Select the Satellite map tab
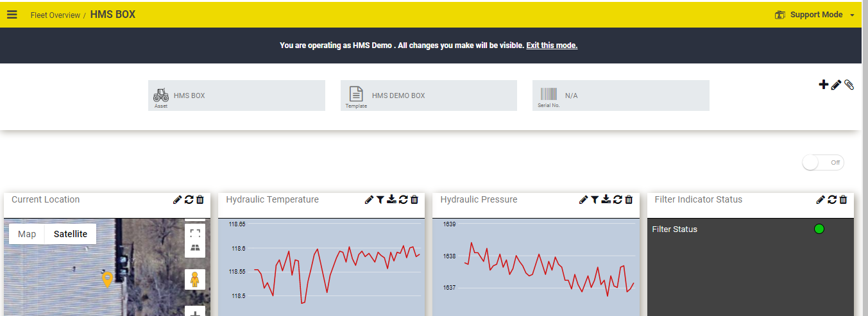 tap(71, 234)
